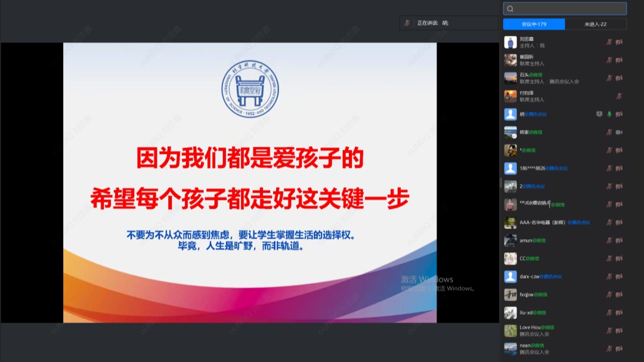644x362 pixels.
Task: Toggle darx-czw's camera icon
Action: pyautogui.click(x=619, y=276)
